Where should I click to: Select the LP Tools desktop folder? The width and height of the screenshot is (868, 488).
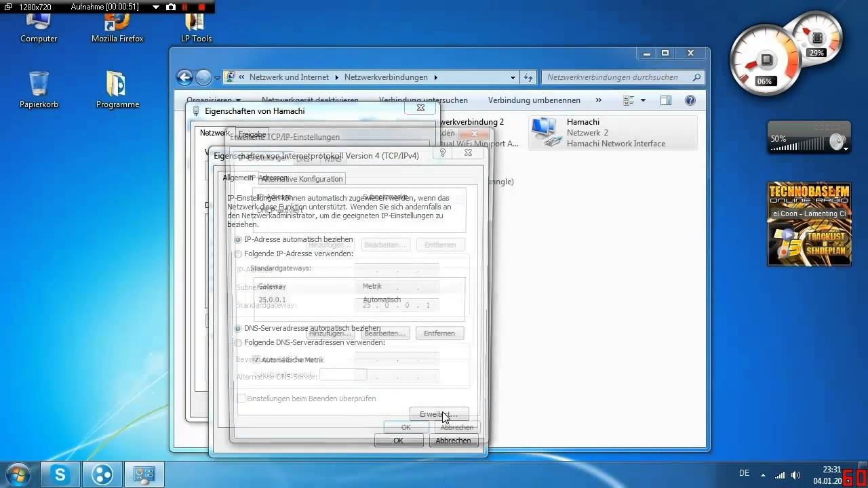coord(196,28)
